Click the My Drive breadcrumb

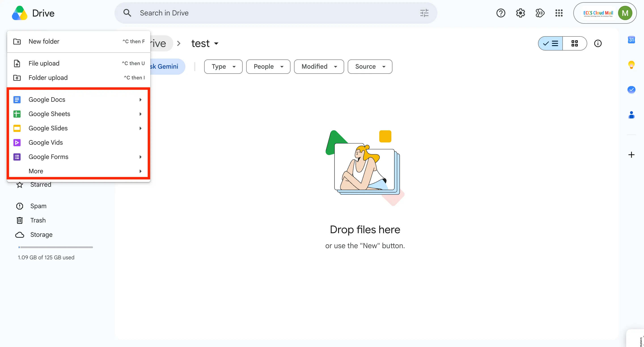point(161,44)
